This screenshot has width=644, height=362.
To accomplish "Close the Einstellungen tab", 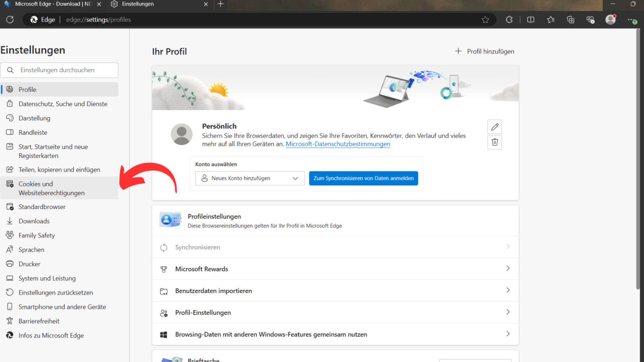I will [x=206, y=4].
